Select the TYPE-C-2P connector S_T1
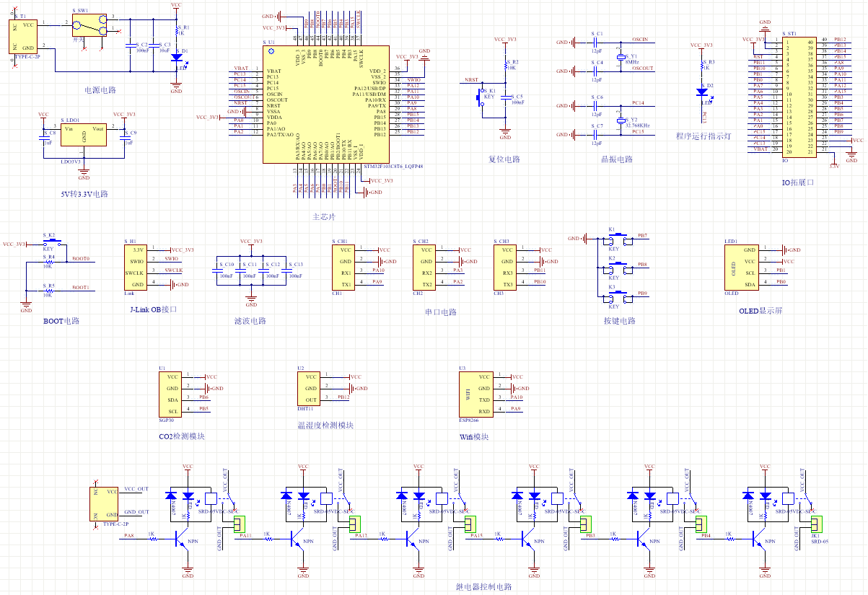 coord(23,36)
